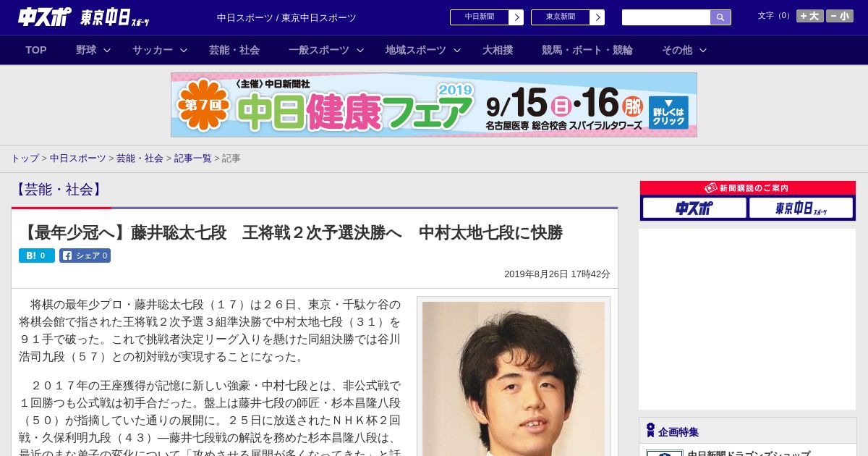Go to 記事一覧 breadcrumb link

coord(193,158)
